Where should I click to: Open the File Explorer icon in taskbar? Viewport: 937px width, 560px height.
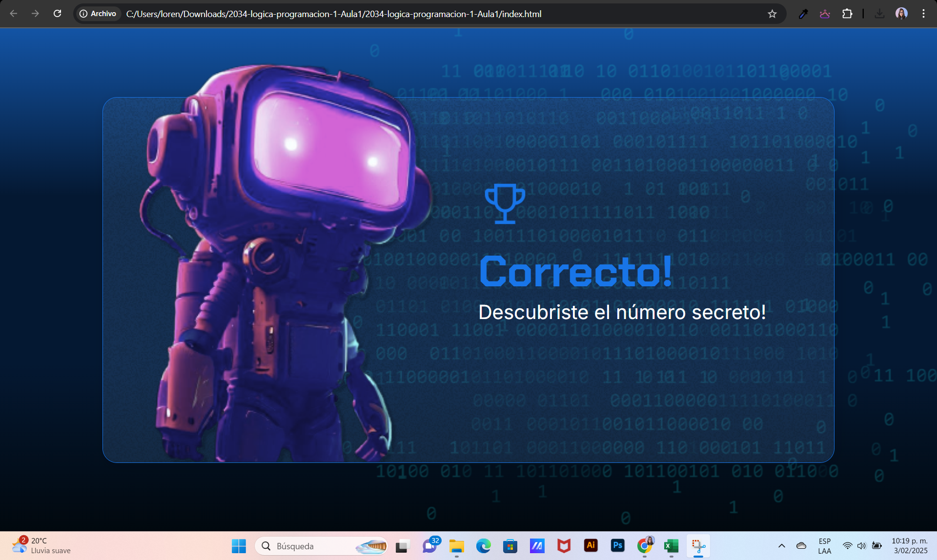pyautogui.click(x=455, y=547)
